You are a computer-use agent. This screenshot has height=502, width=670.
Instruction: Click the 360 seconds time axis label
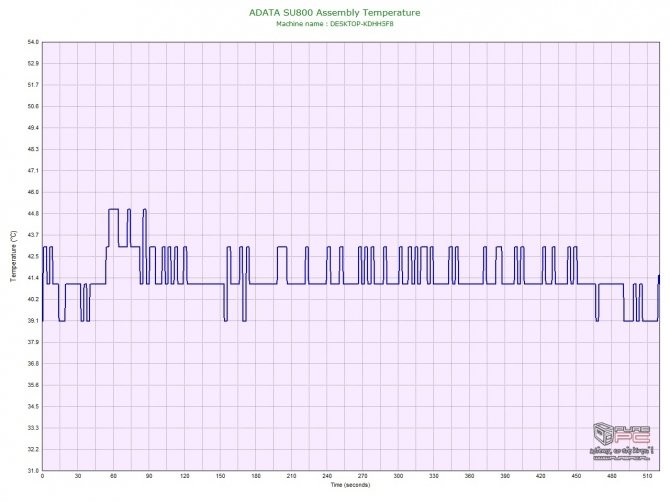point(469,476)
